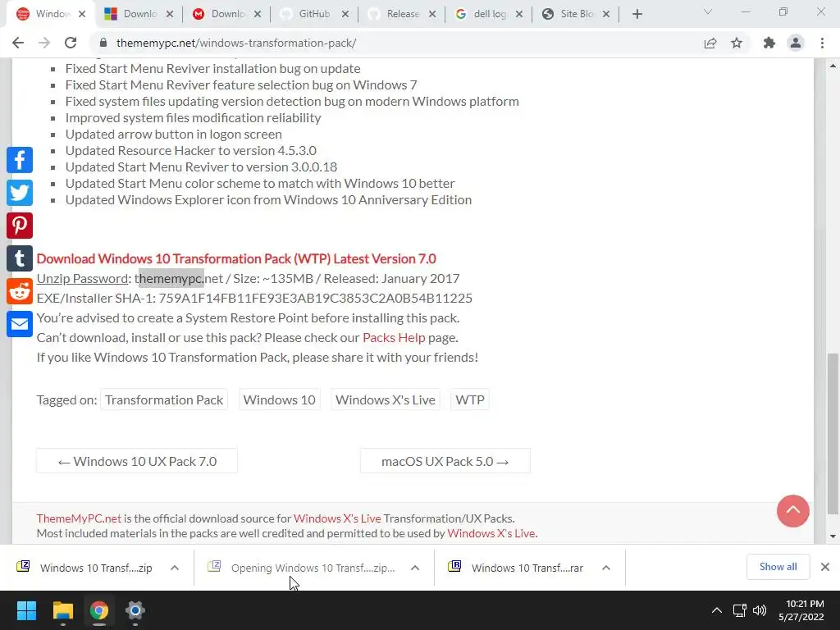This screenshot has height=630, width=840.
Task: Click Windows X's Live link after 'used by'
Action: tap(491, 533)
